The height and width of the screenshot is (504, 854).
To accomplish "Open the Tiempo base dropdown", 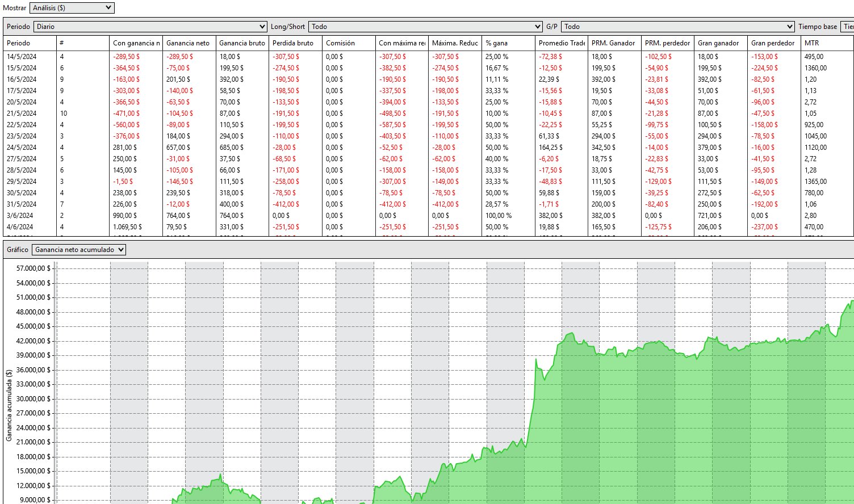I will (847, 27).
